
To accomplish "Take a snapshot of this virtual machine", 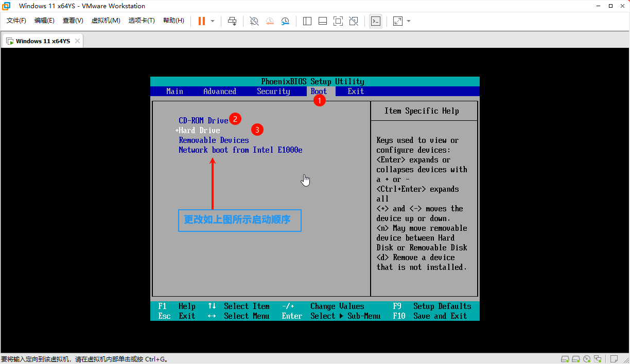I will click(254, 21).
